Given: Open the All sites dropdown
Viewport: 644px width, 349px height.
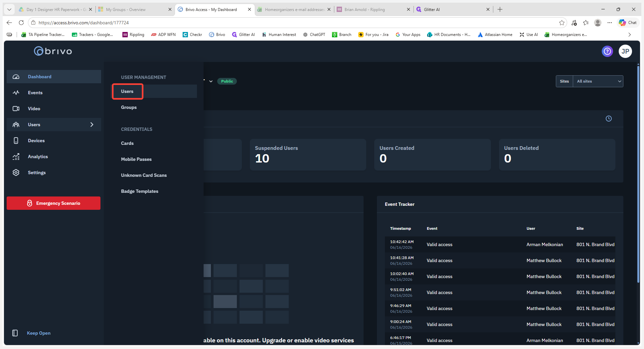Looking at the screenshot, I should 598,81.
